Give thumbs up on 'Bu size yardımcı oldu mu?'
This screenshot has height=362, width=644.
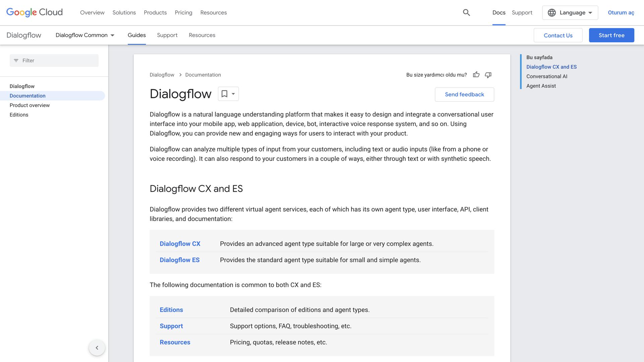click(x=476, y=75)
